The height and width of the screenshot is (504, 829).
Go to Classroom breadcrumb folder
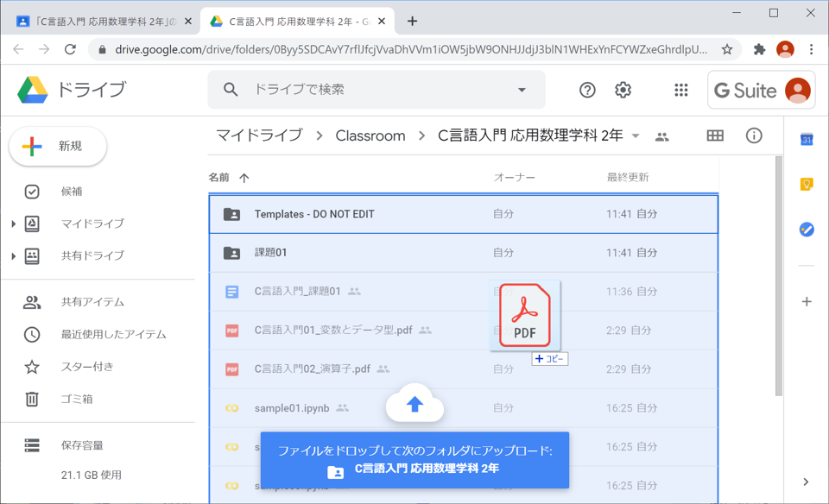[370, 135]
